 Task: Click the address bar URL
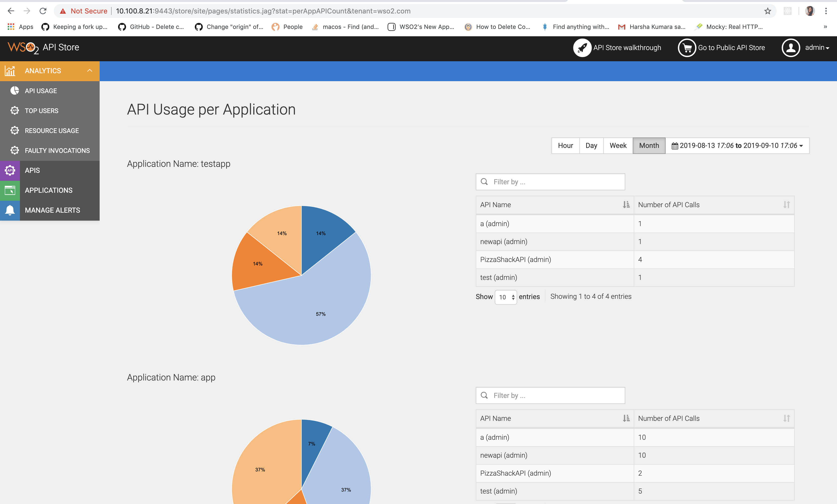pos(263,11)
